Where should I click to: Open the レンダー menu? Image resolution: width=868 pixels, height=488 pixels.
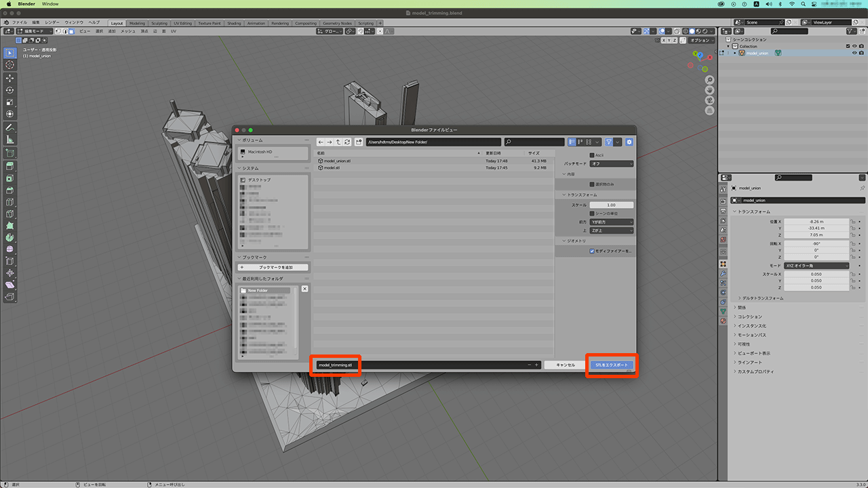52,22
